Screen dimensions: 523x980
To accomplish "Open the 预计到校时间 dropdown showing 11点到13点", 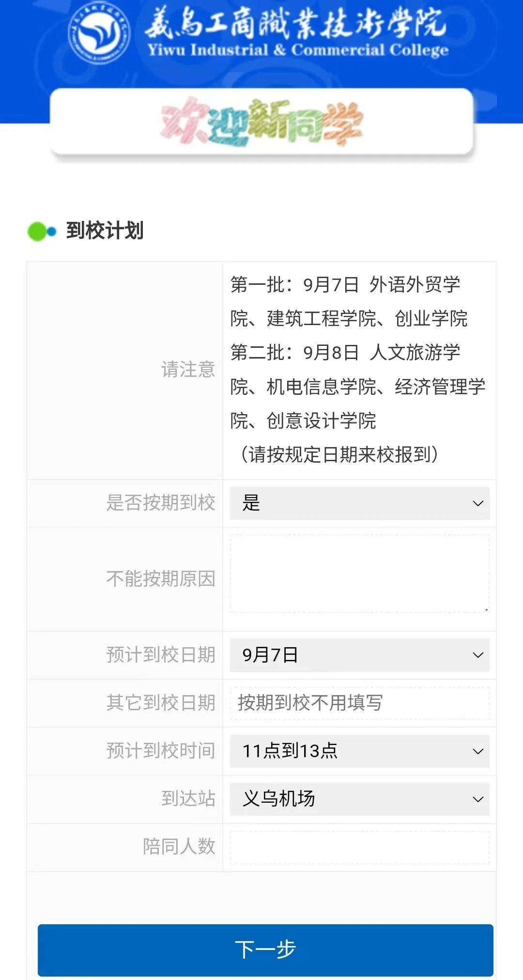I will [359, 751].
